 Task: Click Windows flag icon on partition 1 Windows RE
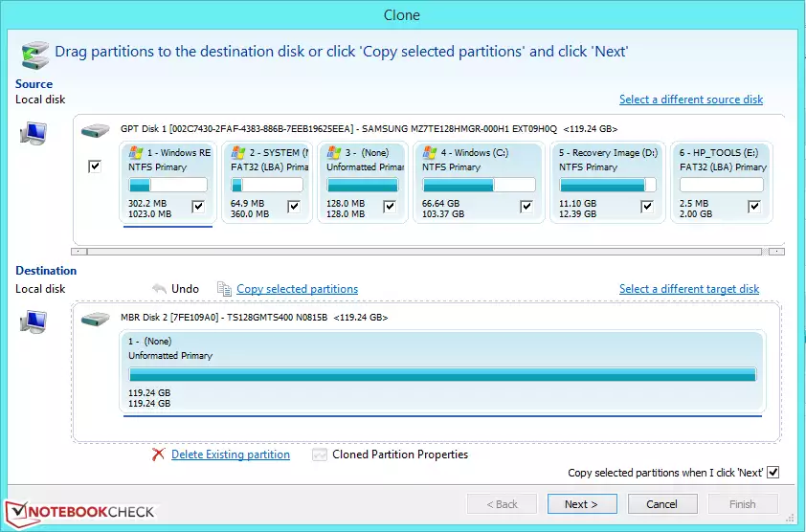(136, 153)
